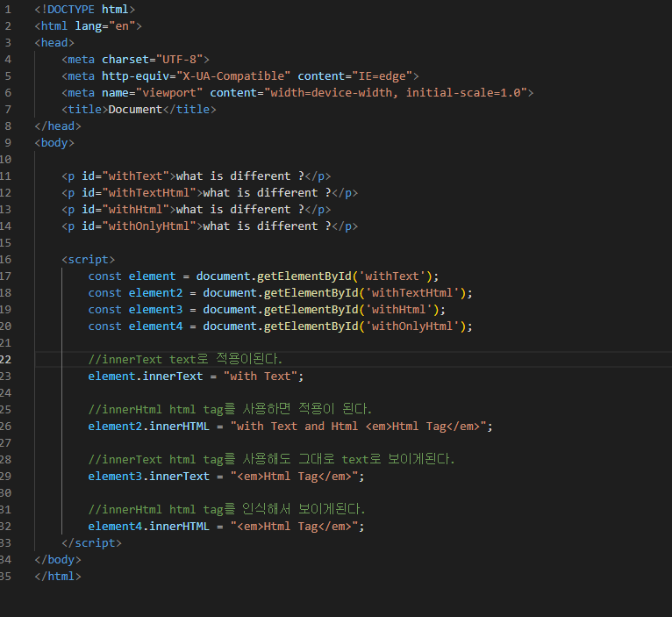Viewport: 672px width, 617px height.
Task: Click the element4 constant declaration name
Action: tap(155, 326)
